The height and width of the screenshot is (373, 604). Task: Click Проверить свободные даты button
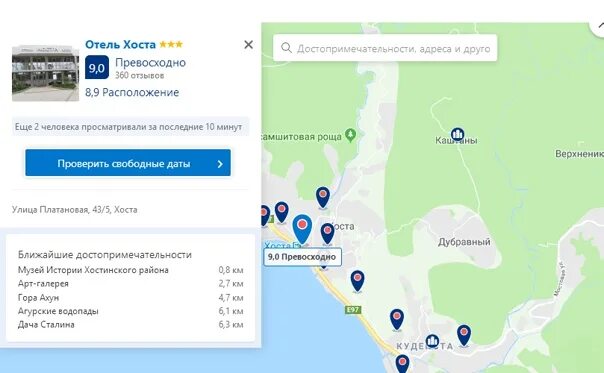click(128, 163)
